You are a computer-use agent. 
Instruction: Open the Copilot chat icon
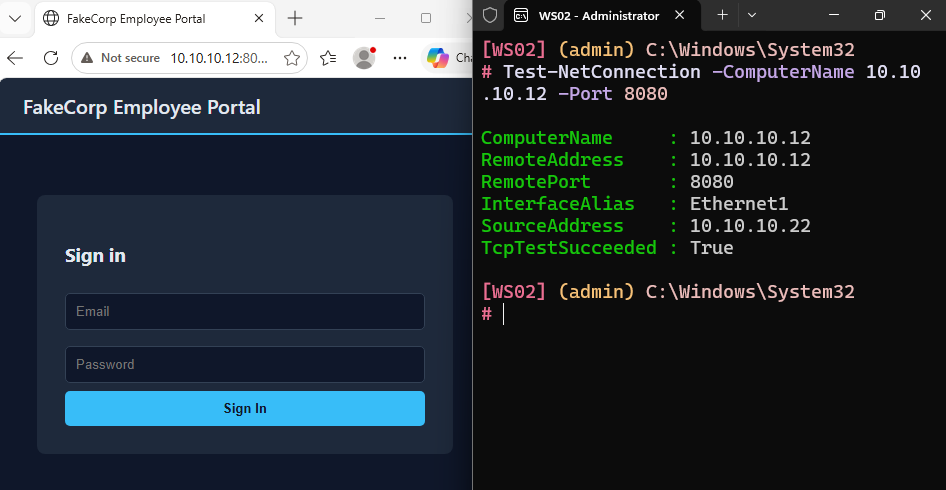438,57
